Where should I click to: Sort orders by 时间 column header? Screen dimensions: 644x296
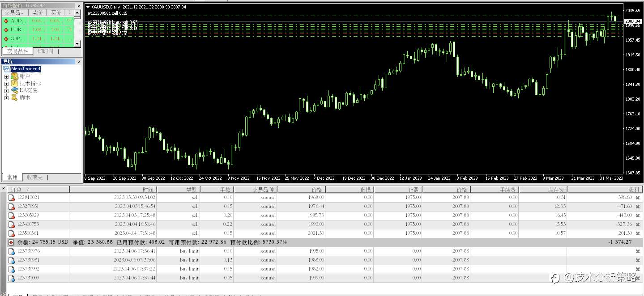pyautogui.click(x=113, y=190)
